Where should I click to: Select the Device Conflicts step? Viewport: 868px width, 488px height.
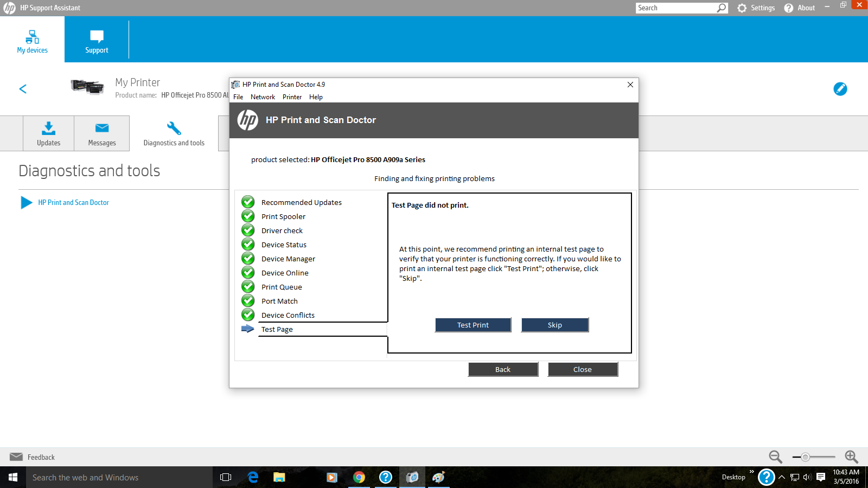pos(288,315)
